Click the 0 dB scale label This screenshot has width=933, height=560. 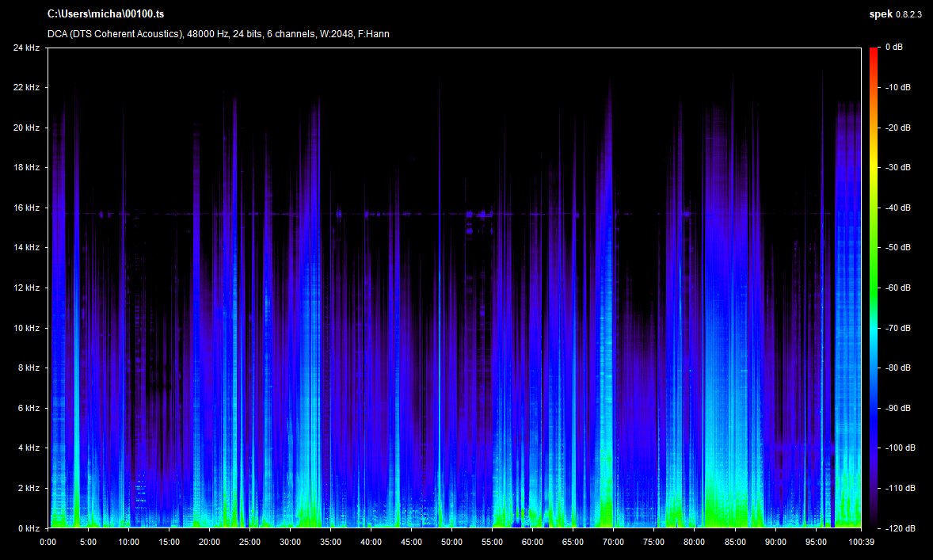click(895, 48)
